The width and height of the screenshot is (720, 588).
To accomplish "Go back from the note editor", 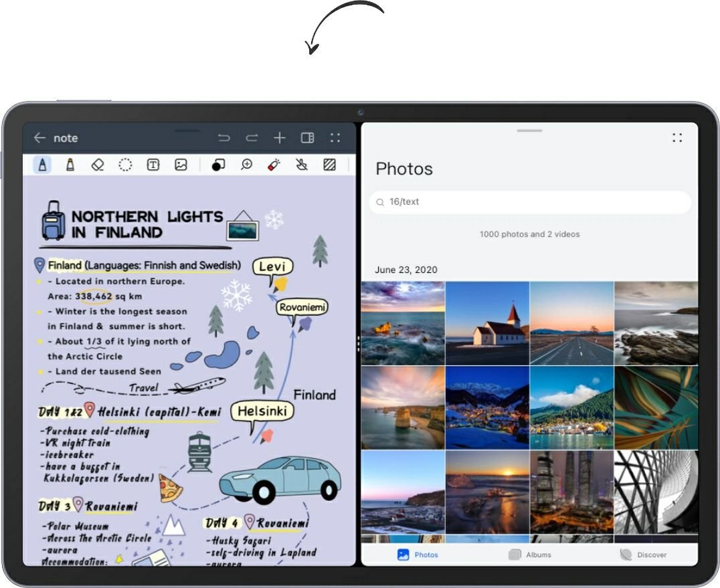I will click(x=39, y=138).
